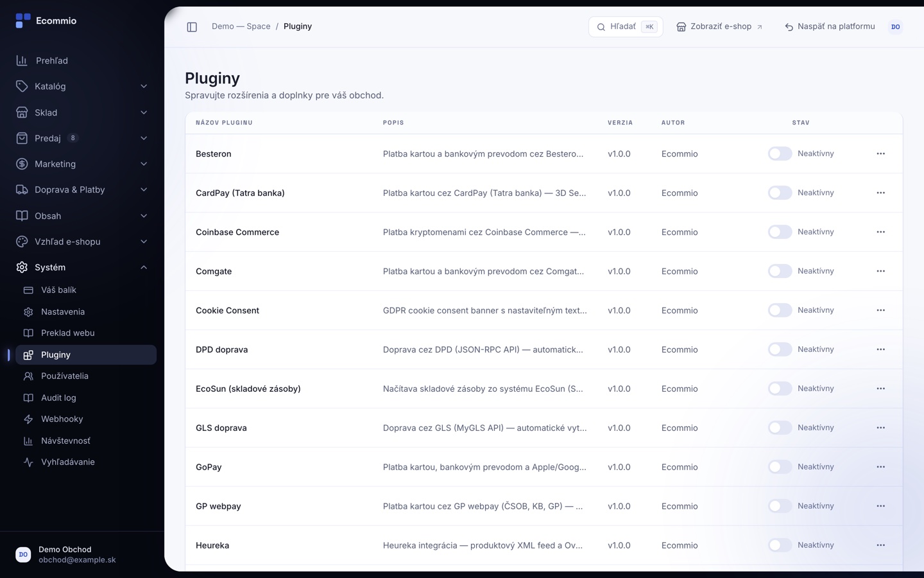Open more options for Heureka plugin
Viewport: 924px width, 578px height.
point(880,545)
